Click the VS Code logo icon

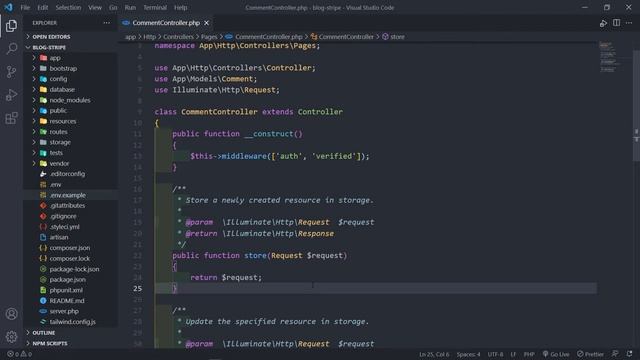[x=9, y=7]
